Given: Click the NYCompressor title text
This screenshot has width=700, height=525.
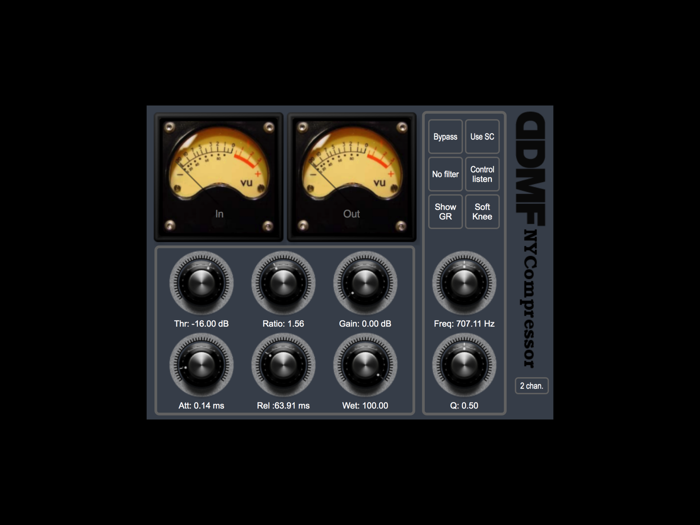Looking at the screenshot, I should tap(529, 298).
